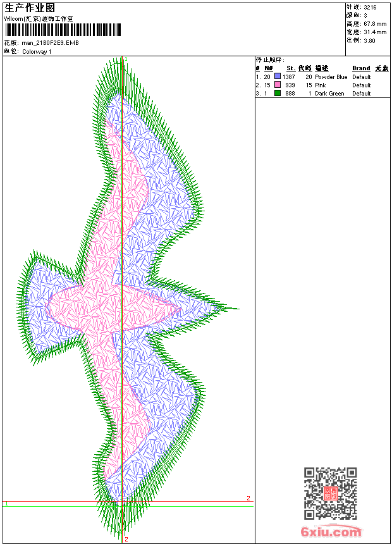
Task: Click the Brand column header
Action: coord(361,68)
